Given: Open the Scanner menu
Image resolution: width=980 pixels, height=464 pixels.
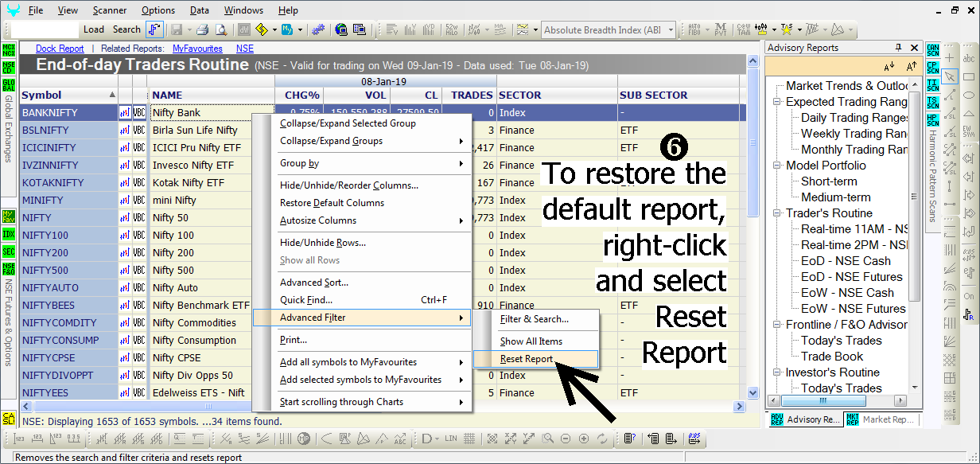Looking at the screenshot, I should tap(109, 10).
